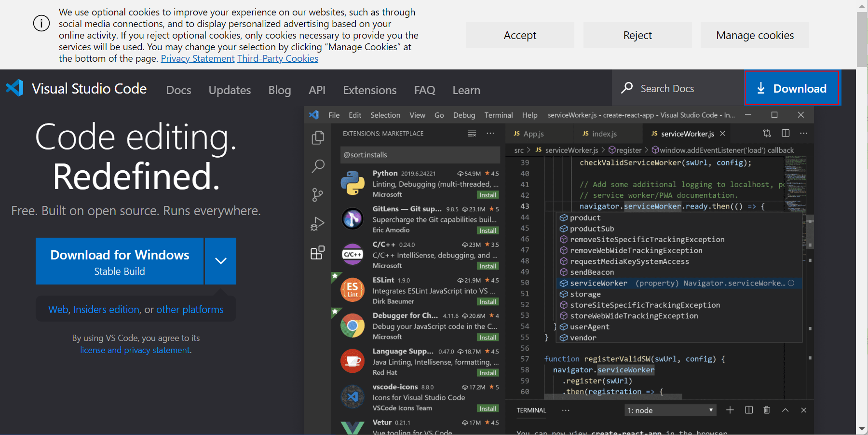Open the Privacy Statement link
868x435 pixels.
[x=198, y=58]
